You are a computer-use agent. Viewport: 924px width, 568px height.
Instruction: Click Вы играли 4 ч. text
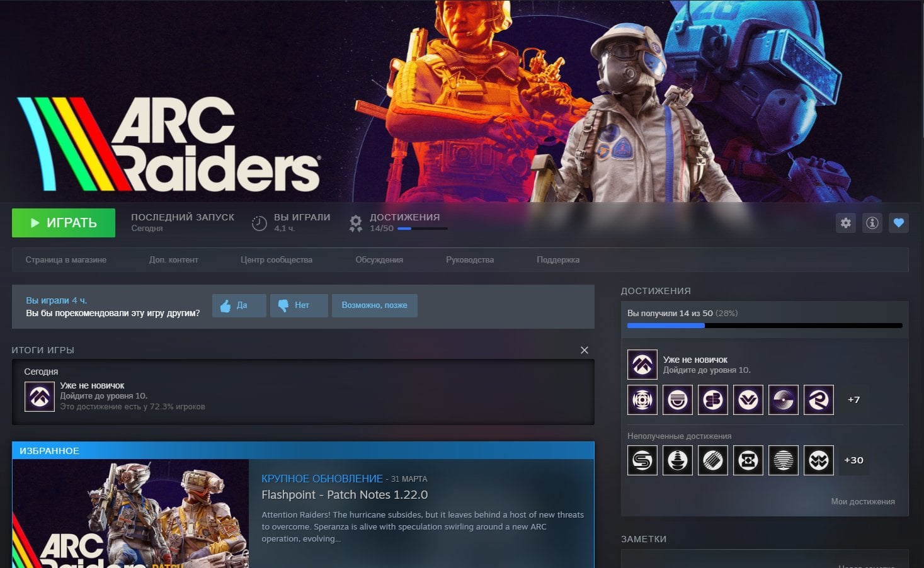(57, 300)
